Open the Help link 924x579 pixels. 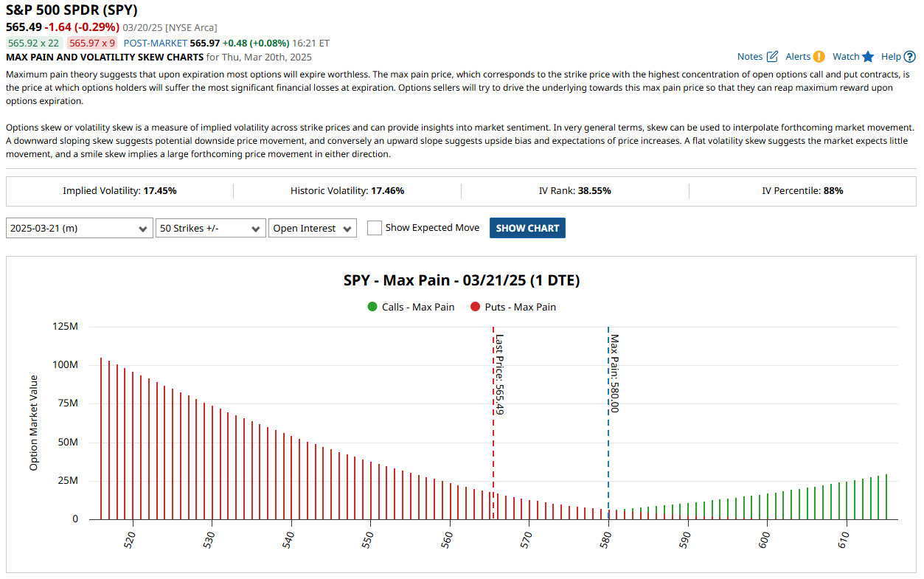point(891,57)
